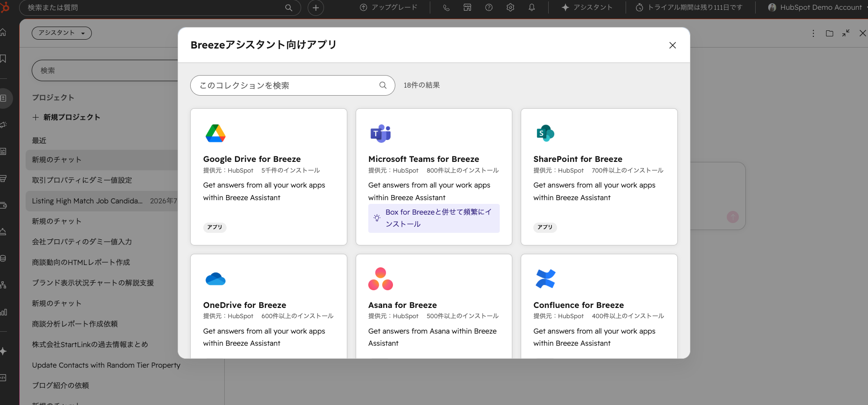
Task: Click the folder icon in the assistant header
Action: point(830,33)
